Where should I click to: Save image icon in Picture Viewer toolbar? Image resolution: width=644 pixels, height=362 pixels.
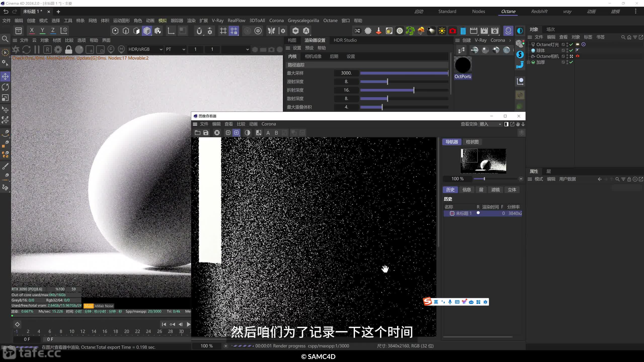click(206, 133)
